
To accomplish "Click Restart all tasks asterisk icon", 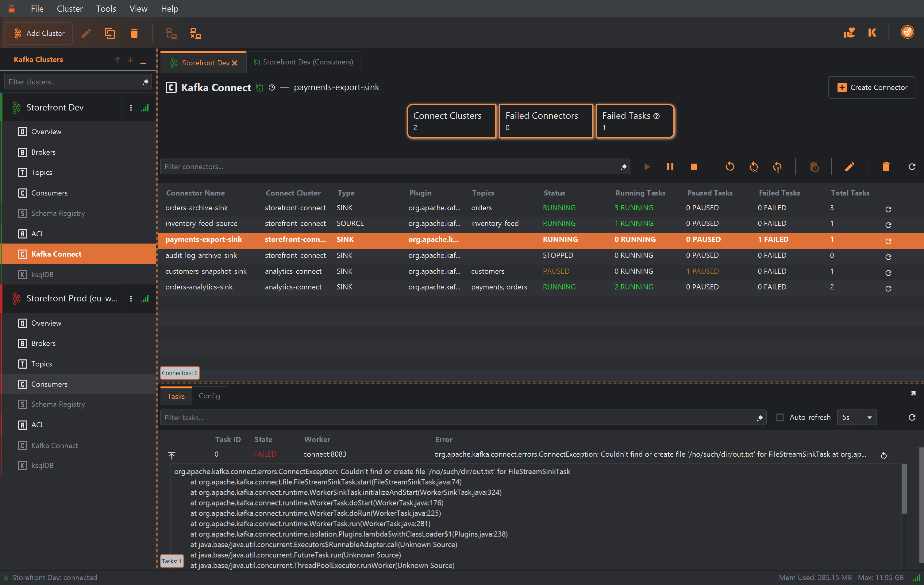I will click(x=754, y=167).
